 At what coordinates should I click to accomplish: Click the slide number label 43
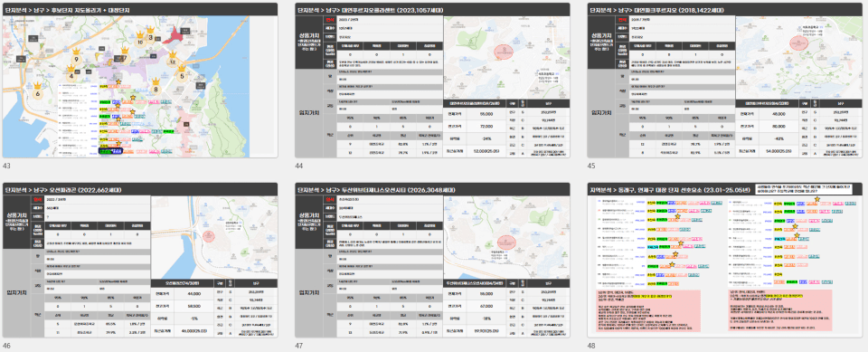6,166
